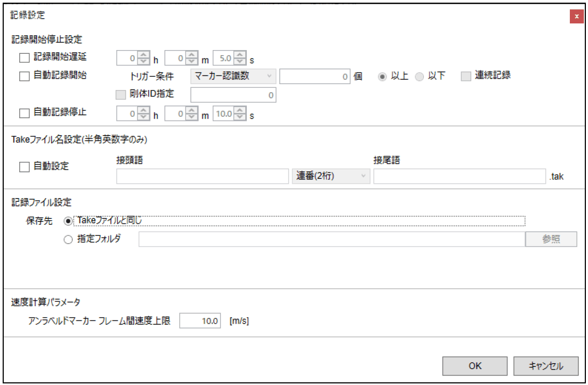
Task: Click the 記録開始遅延 minutes value field
Action: click(175, 58)
